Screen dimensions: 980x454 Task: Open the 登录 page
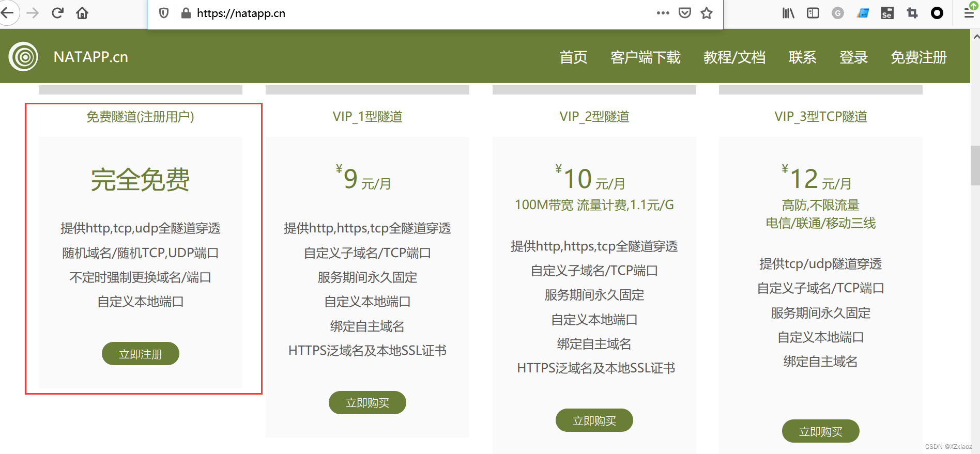pyautogui.click(x=854, y=57)
